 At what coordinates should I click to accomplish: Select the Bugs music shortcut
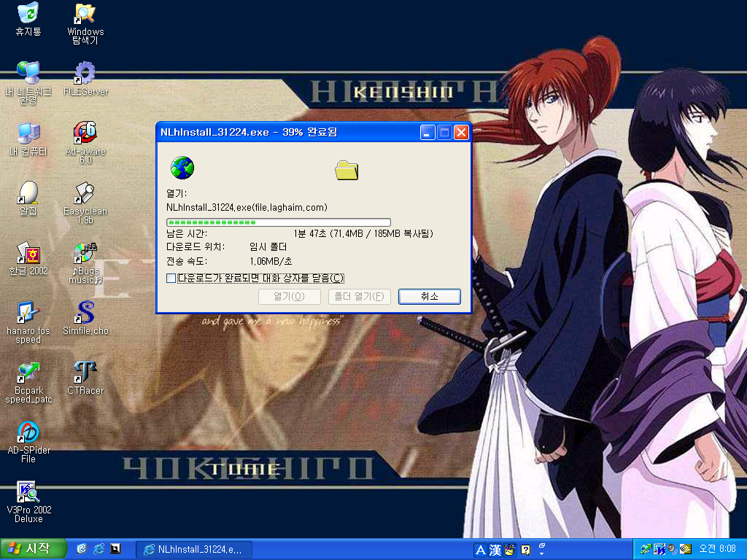[x=85, y=262]
